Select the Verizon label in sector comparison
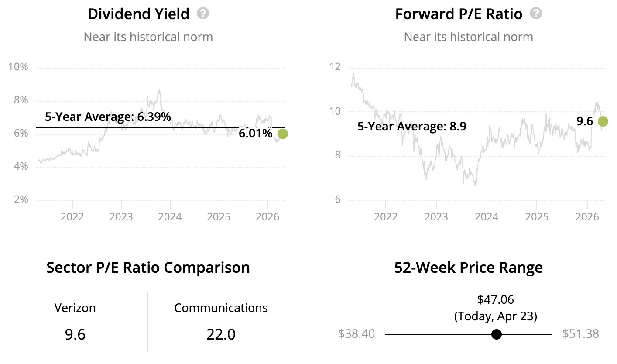This screenshot has height=364, width=617. click(75, 308)
